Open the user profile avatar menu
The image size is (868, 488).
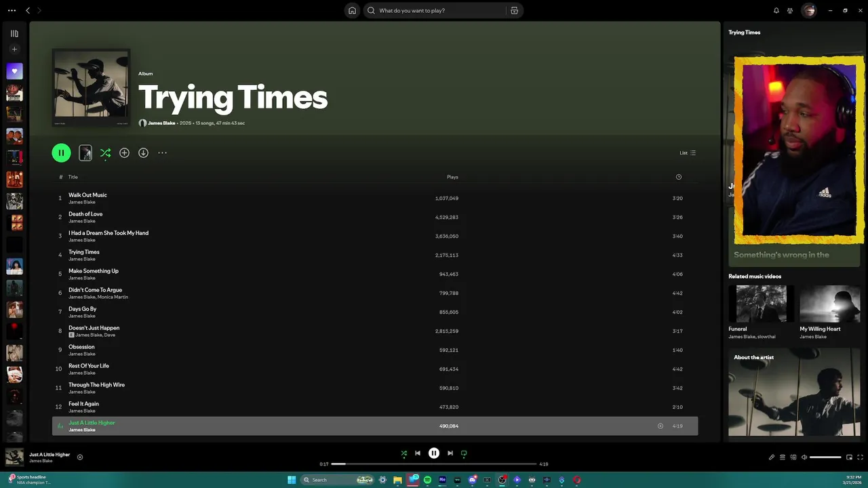tap(808, 10)
